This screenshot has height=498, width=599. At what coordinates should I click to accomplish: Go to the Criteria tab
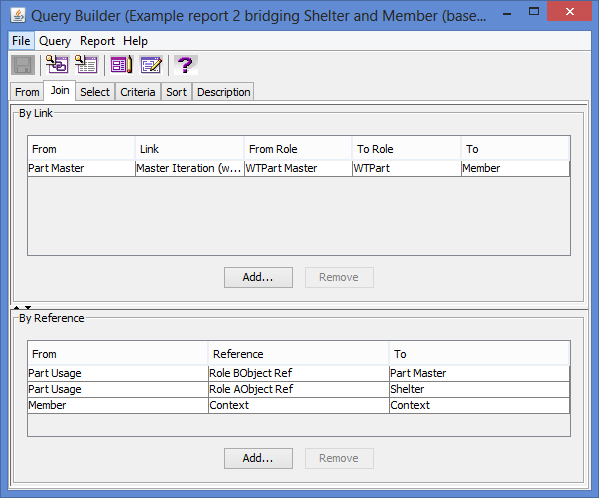[138, 92]
